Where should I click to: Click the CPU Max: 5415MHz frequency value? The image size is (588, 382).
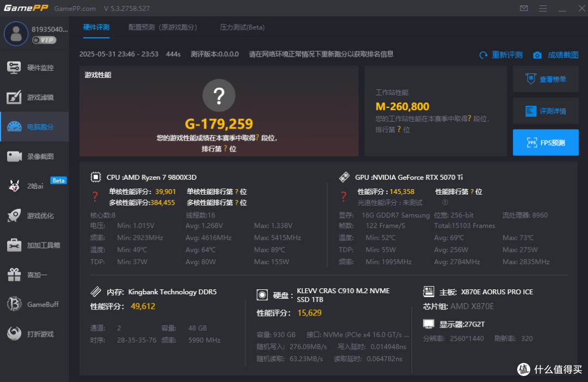(x=278, y=238)
